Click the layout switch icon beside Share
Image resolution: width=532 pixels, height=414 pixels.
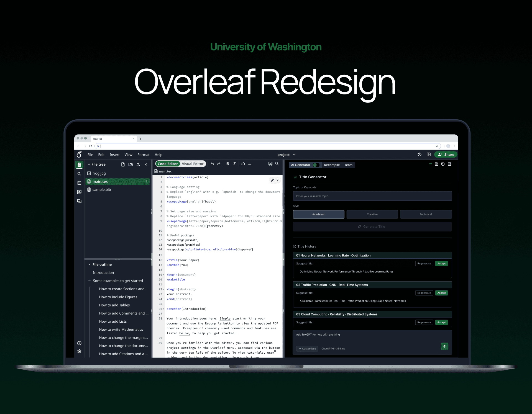coord(429,155)
